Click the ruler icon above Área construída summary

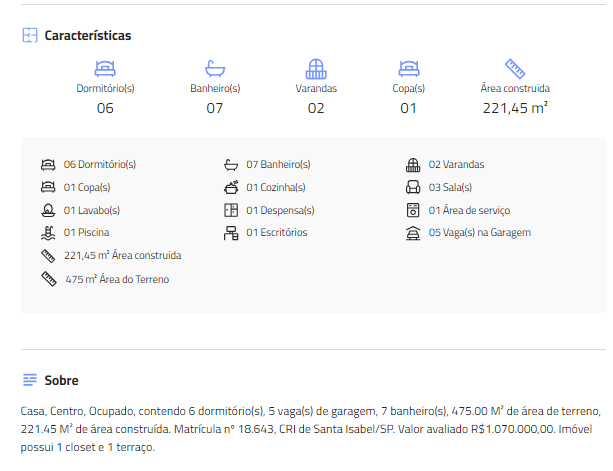pos(515,68)
